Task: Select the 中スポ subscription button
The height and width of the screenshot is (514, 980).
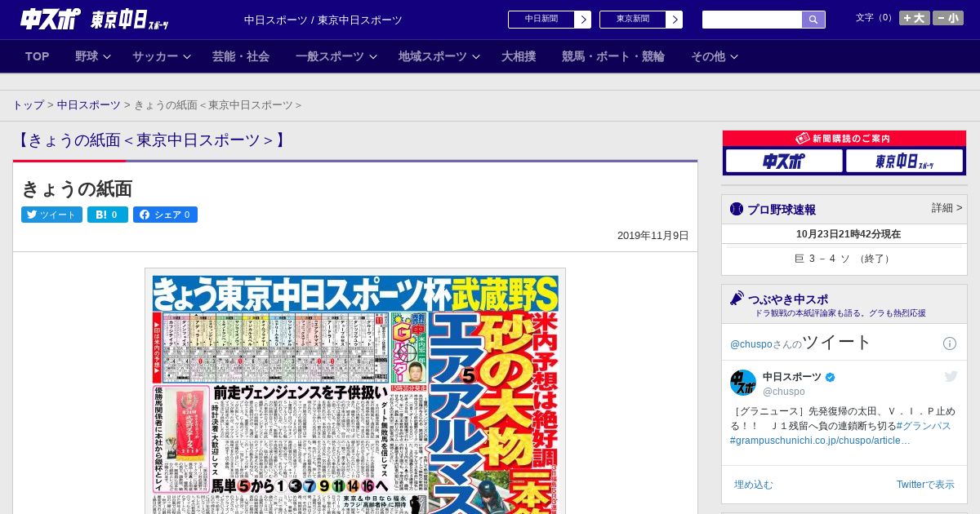Action: [784, 161]
